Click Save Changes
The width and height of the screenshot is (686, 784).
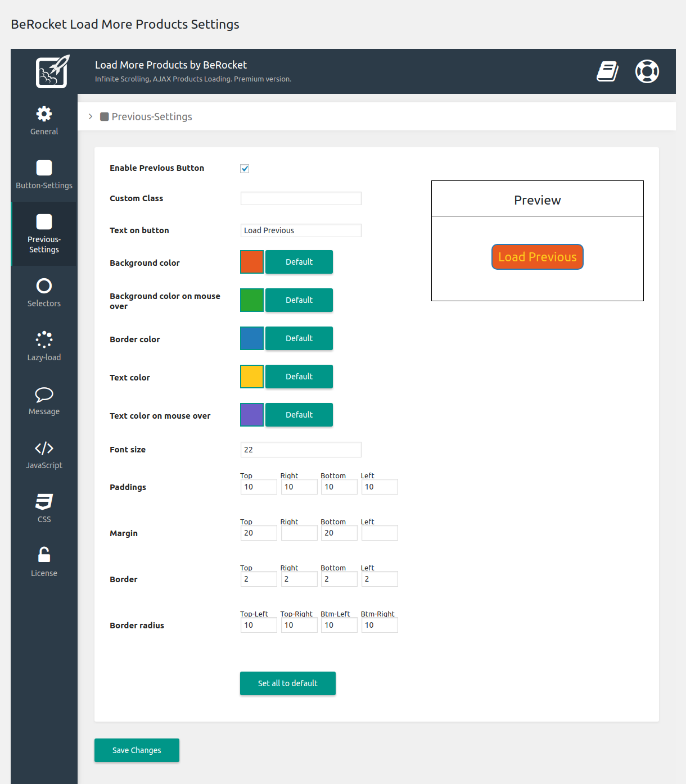click(137, 750)
